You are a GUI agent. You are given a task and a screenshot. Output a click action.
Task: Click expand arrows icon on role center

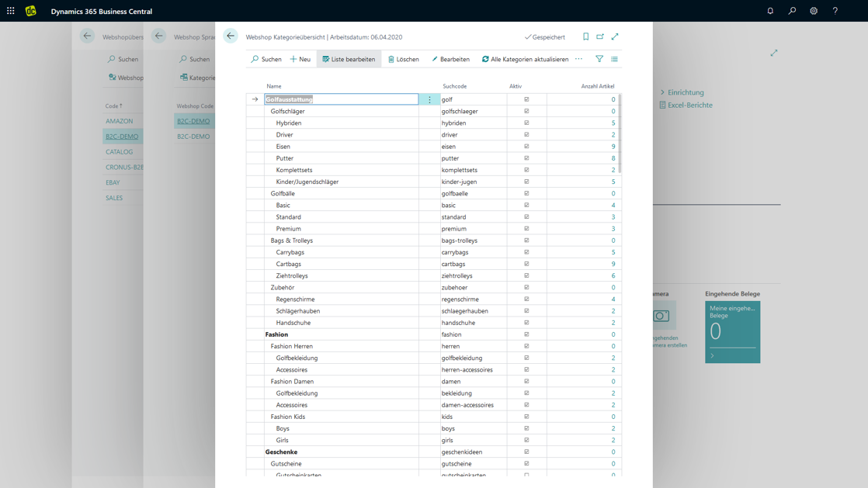[774, 53]
